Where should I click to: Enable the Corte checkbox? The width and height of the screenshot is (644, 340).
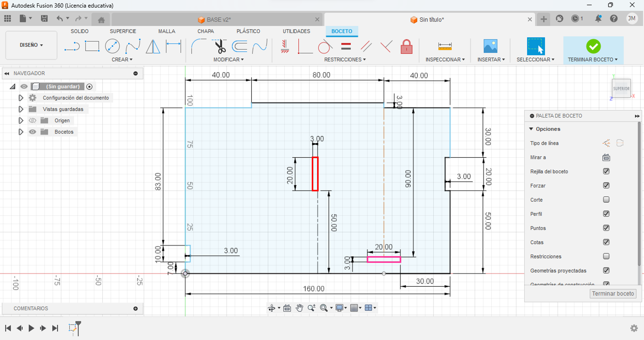pyautogui.click(x=606, y=200)
